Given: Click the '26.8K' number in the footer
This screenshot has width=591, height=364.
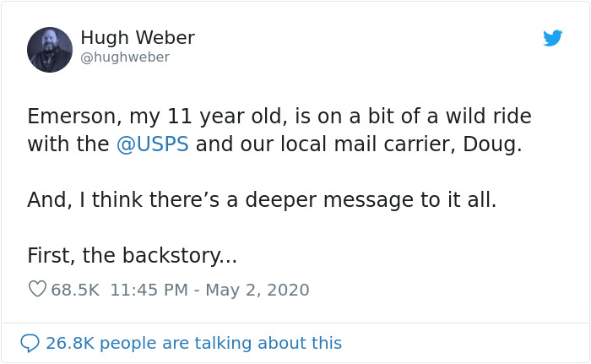Looking at the screenshot, I should 70,343.
